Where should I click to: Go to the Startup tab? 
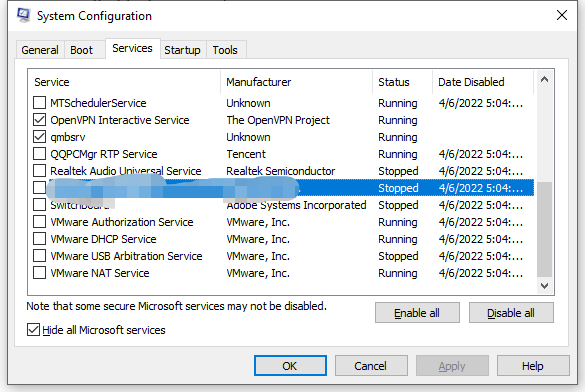pos(182,50)
